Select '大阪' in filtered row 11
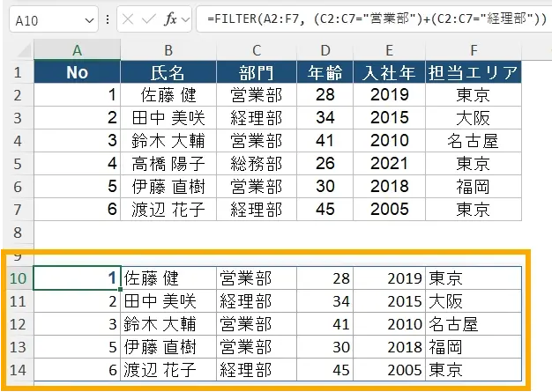 coord(474,301)
